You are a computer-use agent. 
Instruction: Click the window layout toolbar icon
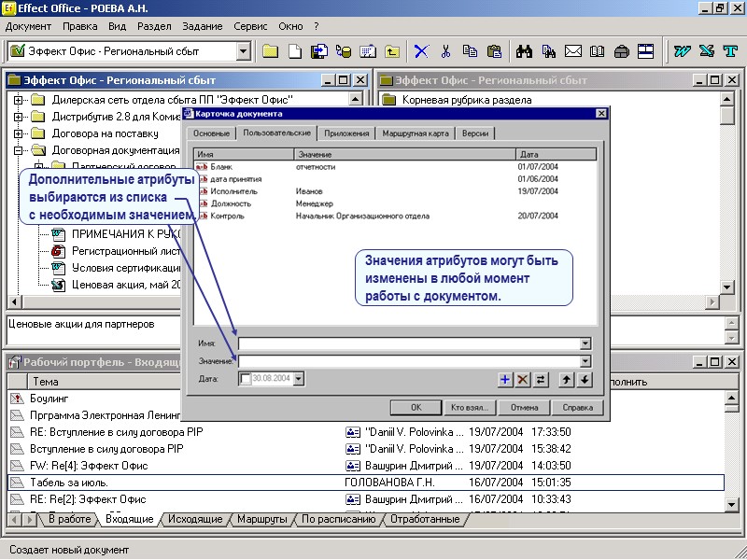pos(645,51)
